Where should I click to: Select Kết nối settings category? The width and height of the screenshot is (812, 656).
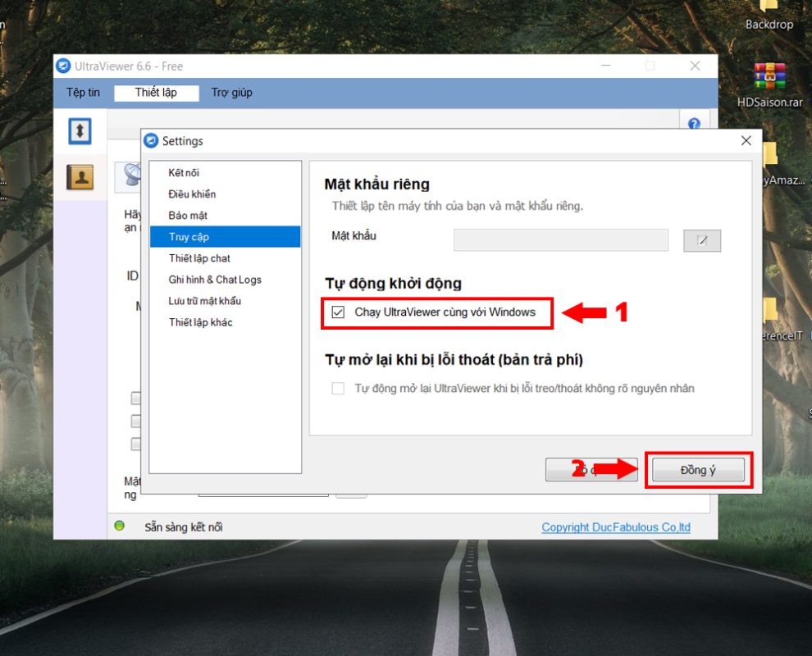tap(225, 173)
